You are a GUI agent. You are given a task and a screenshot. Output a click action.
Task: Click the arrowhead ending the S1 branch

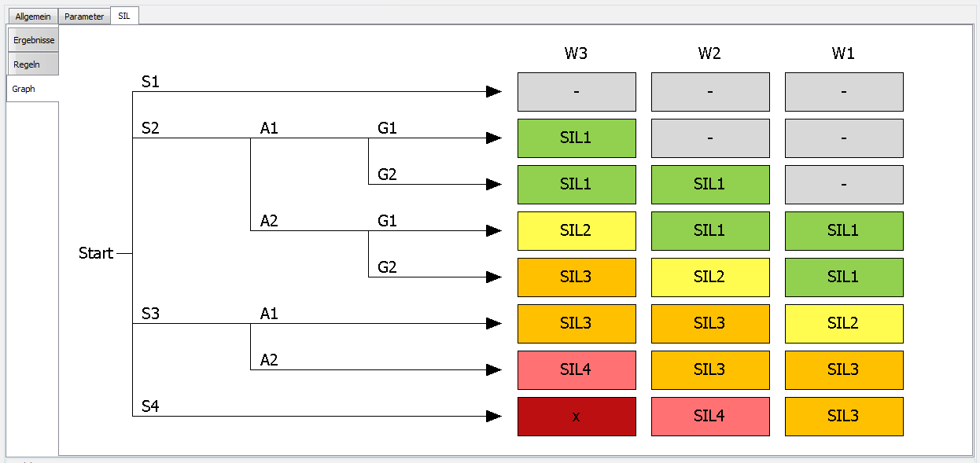click(x=494, y=92)
